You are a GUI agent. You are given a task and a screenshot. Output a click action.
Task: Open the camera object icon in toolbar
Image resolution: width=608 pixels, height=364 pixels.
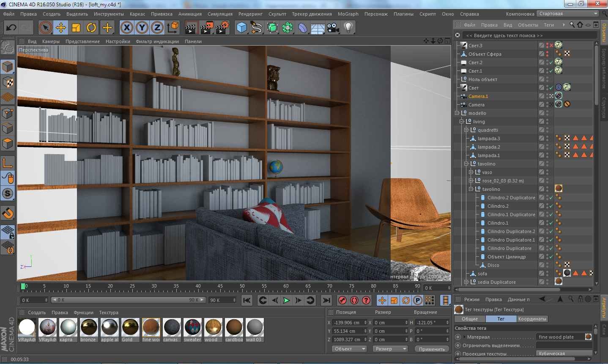333,28
